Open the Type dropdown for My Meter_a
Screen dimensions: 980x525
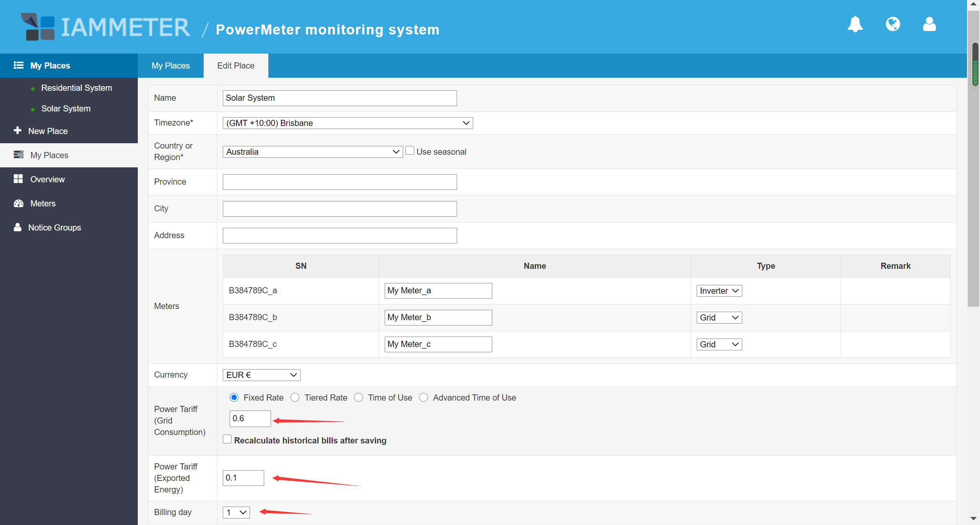719,291
